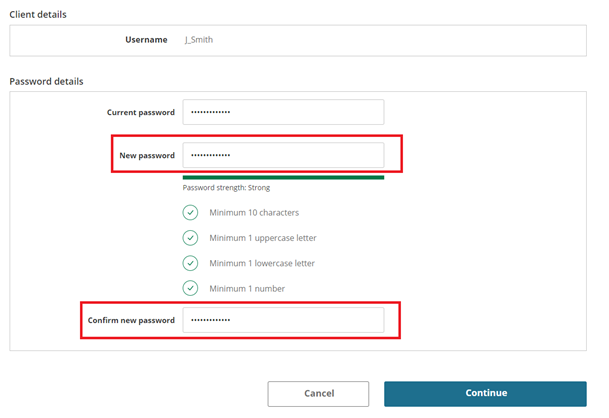The width and height of the screenshot is (609, 418).
Task: Click the 'Minimum 1 number' requirement text
Action: pyautogui.click(x=247, y=288)
